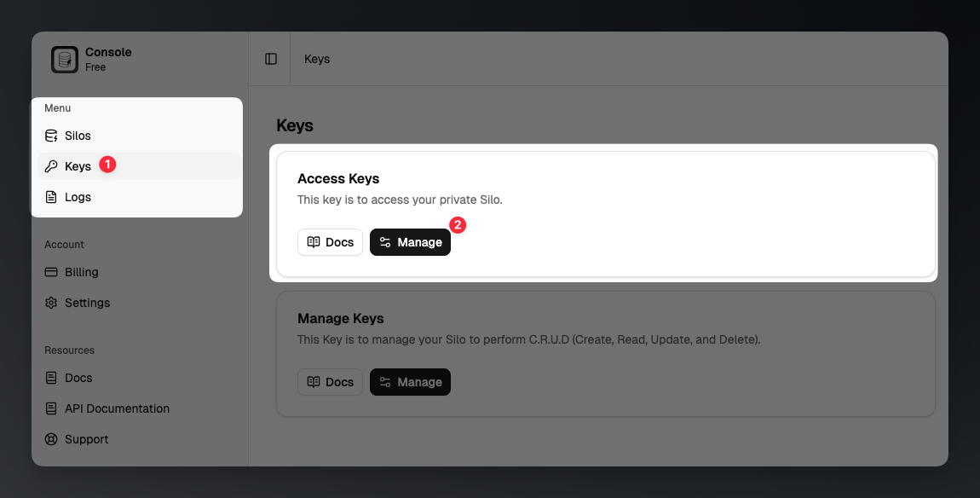Click the Console database logo icon

(x=64, y=59)
